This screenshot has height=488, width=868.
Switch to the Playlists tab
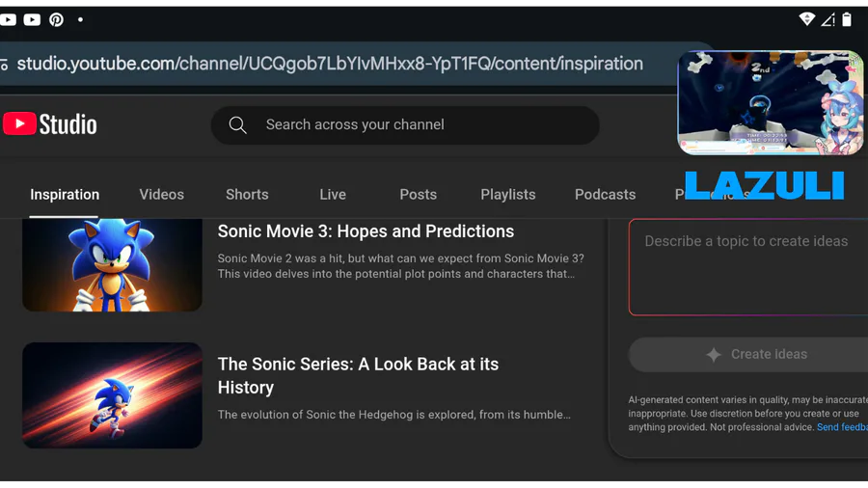pos(507,195)
